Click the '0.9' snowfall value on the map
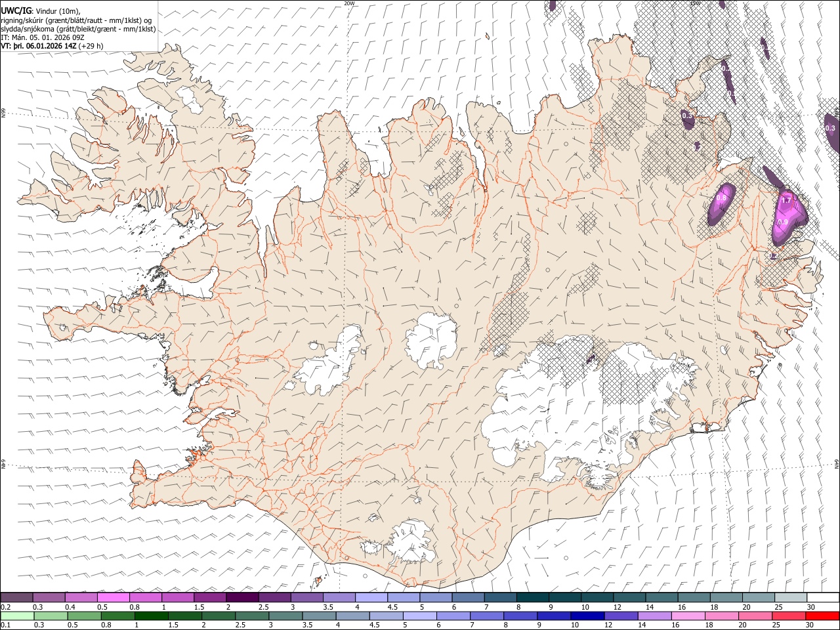840x630 pixels. coord(782,222)
